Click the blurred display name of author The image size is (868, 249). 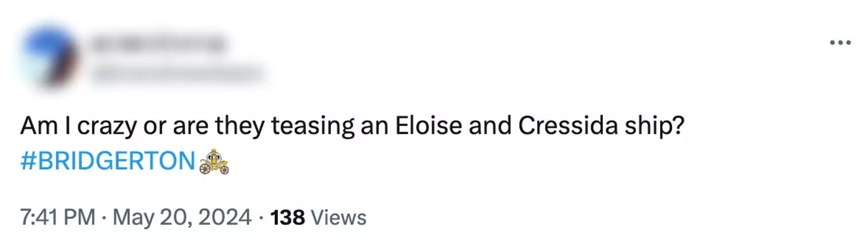coord(158,44)
